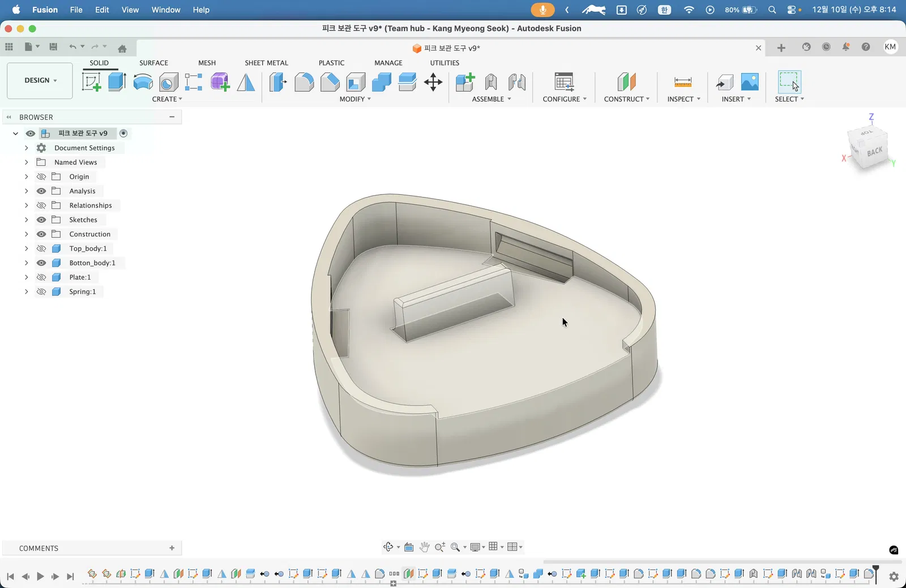The height and width of the screenshot is (588, 906).
Task: Select the Insert Derive tool
Action: coord(724,82)
